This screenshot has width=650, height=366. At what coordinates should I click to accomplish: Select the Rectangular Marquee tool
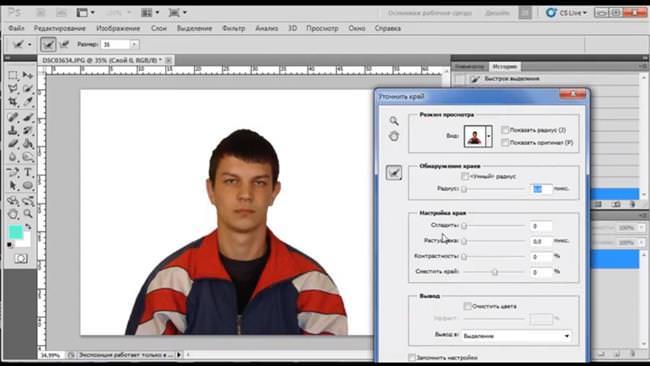[13, 75]
